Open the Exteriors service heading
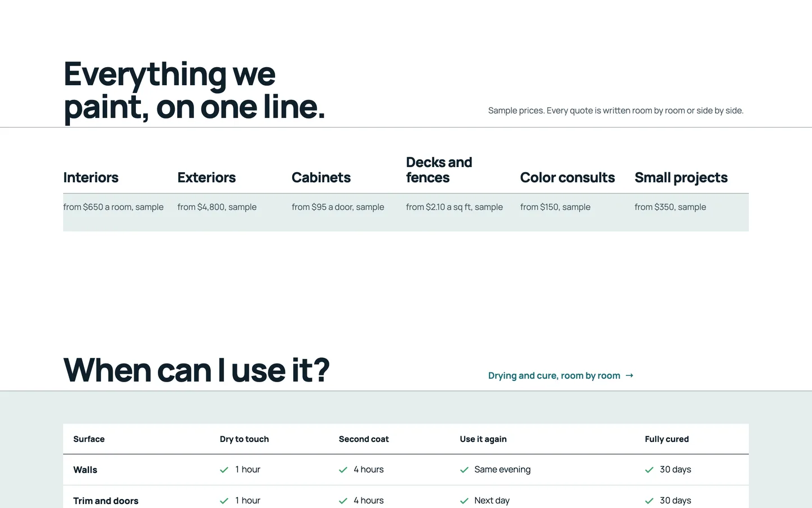812x508 pixels. pyautogui.click(x=206, y=177)
